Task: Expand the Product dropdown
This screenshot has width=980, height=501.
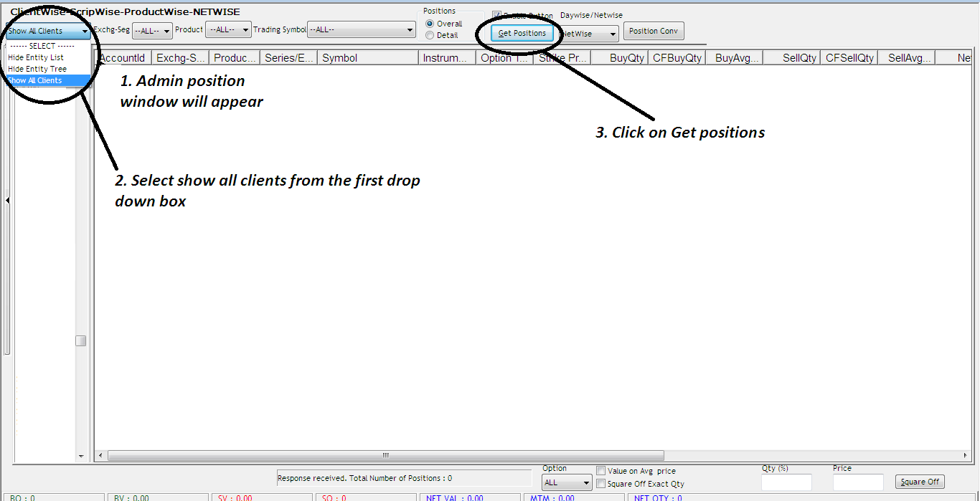Action: 228,30
